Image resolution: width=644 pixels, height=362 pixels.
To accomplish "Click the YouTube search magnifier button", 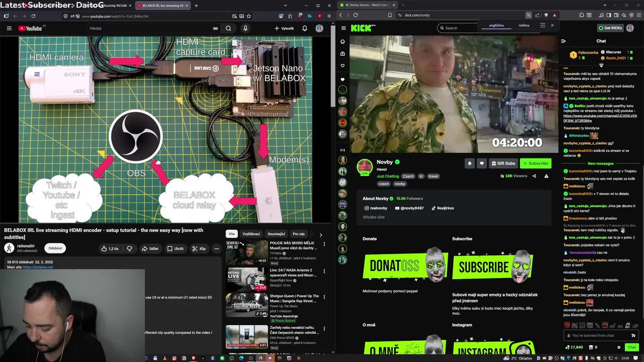I will click(x=228, y=29).
